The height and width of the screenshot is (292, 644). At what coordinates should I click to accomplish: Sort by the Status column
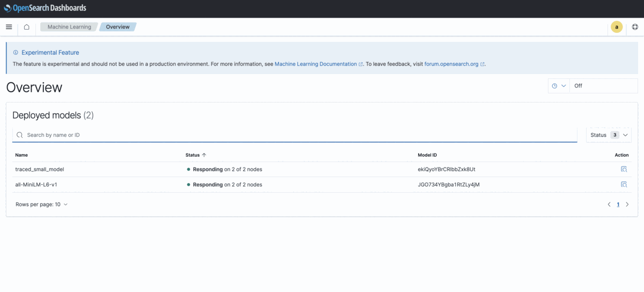pos(196,155)
